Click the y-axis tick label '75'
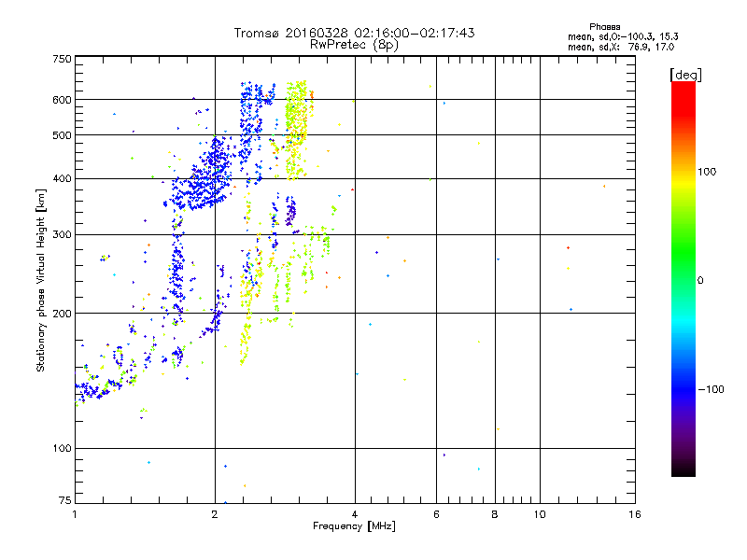The image size is (747, 560). click(x=65, y=500)
